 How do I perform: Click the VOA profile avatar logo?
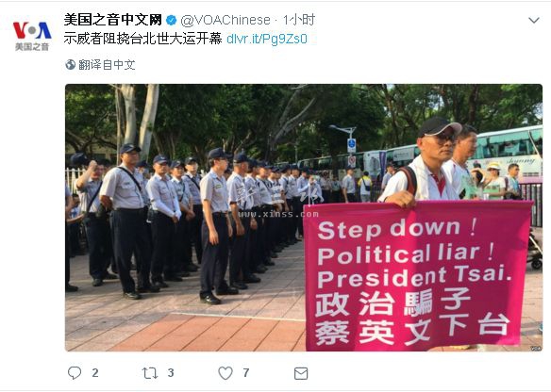tap(32, 35)
